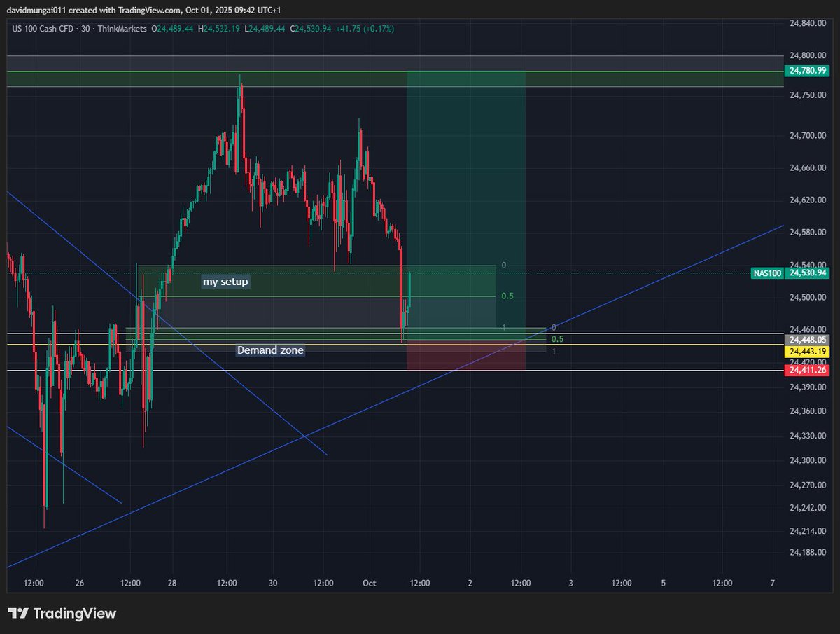
Task: Select the yellow 24,443.19 price label
Action: (x=808, y=350)
